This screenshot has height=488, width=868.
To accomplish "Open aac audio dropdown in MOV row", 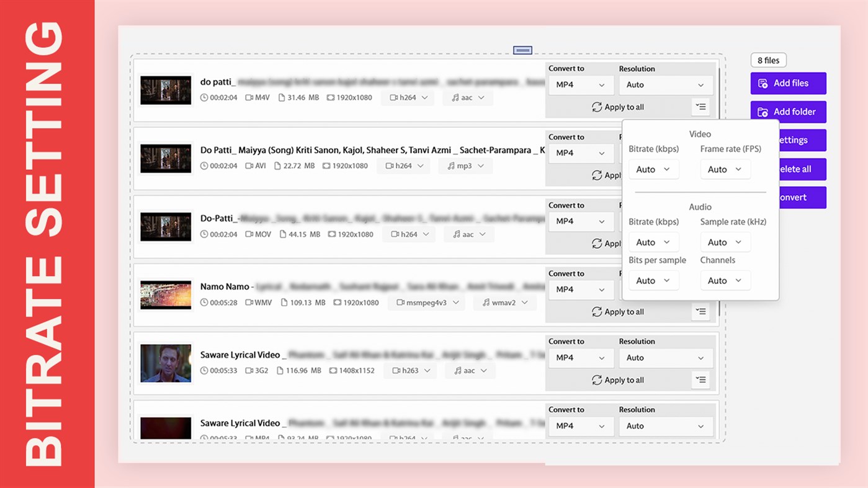I will click(468, 234).
